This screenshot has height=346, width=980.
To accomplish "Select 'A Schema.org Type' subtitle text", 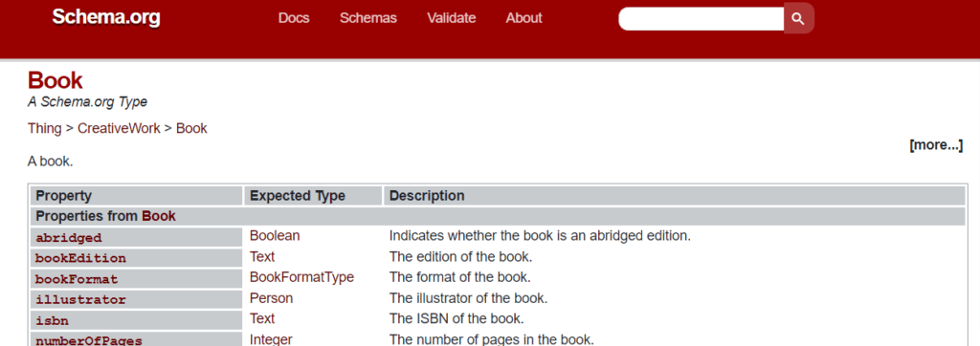I will click(87, 102).
